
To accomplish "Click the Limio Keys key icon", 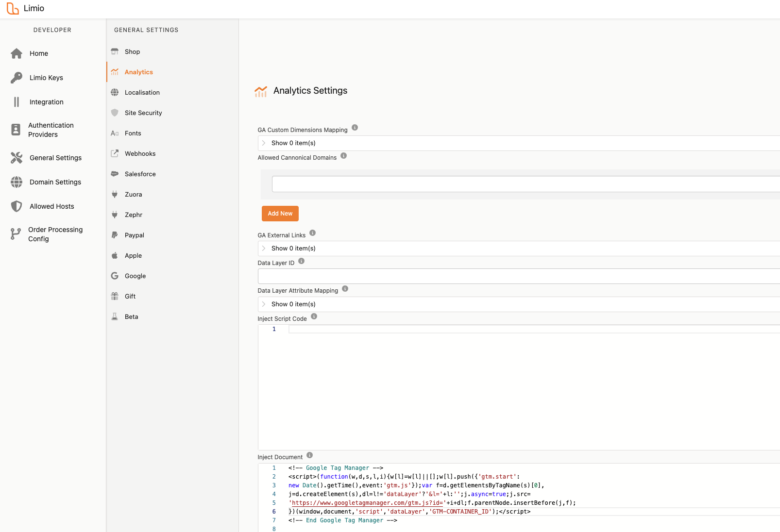I will tap(17, 78).
